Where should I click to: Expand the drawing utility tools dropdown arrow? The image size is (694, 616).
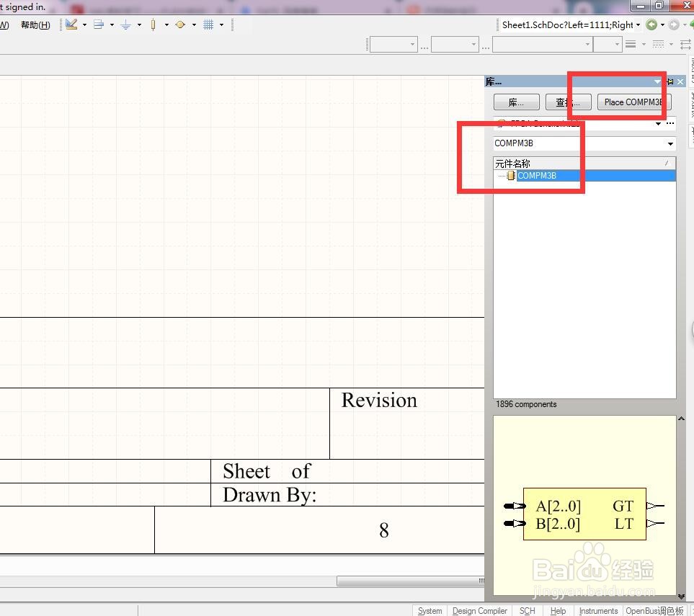84,24
